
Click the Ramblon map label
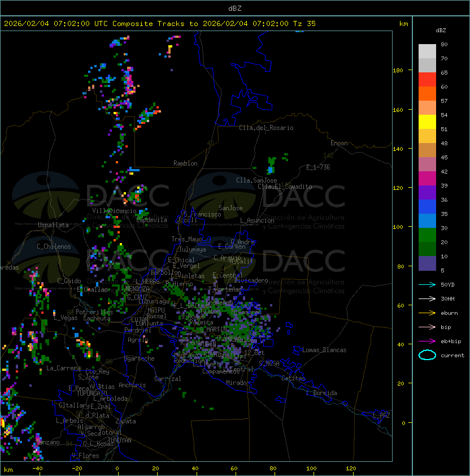[x=185, y=163]
